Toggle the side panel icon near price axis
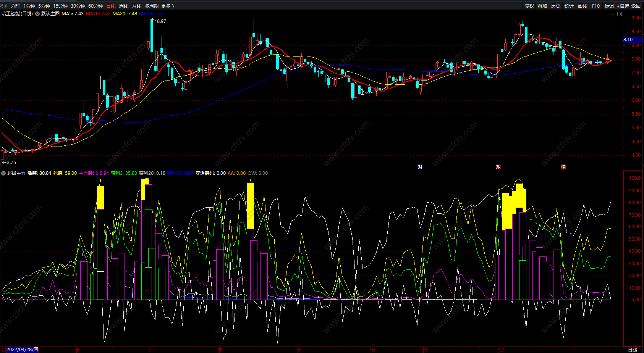Image resolution: width=644 pixels, height=353 pixels. point(620,14)
